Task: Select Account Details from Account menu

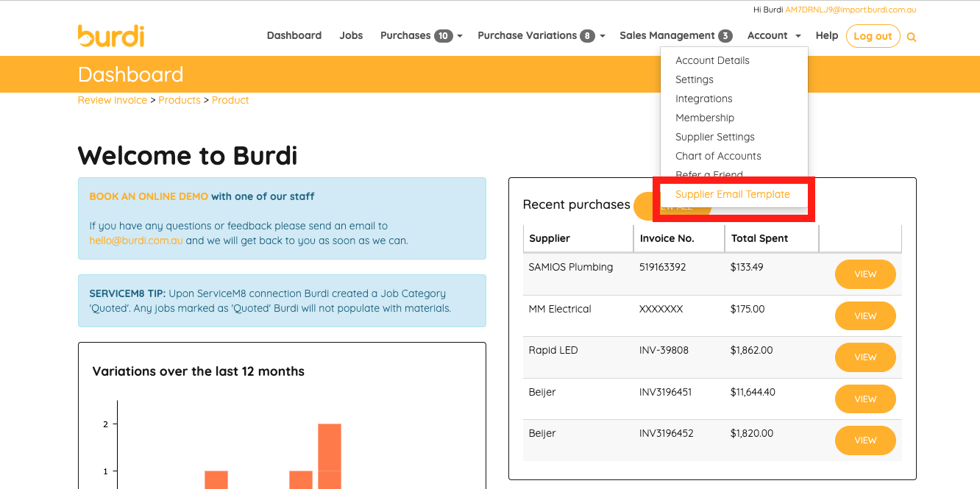Action: 712,60
